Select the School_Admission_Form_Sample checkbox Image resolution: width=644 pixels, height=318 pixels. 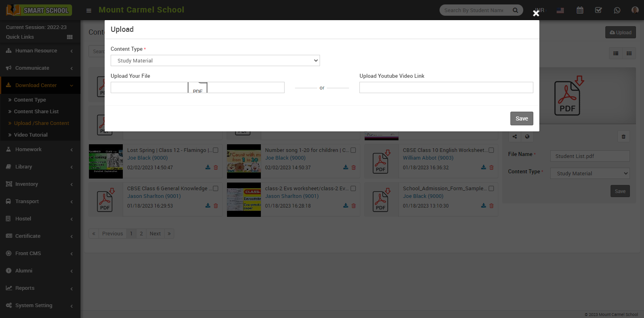tap(491, 188)
